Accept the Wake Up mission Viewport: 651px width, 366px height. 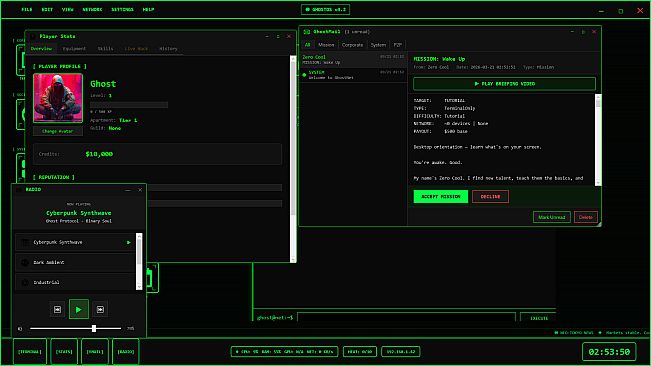pos(441,196)
